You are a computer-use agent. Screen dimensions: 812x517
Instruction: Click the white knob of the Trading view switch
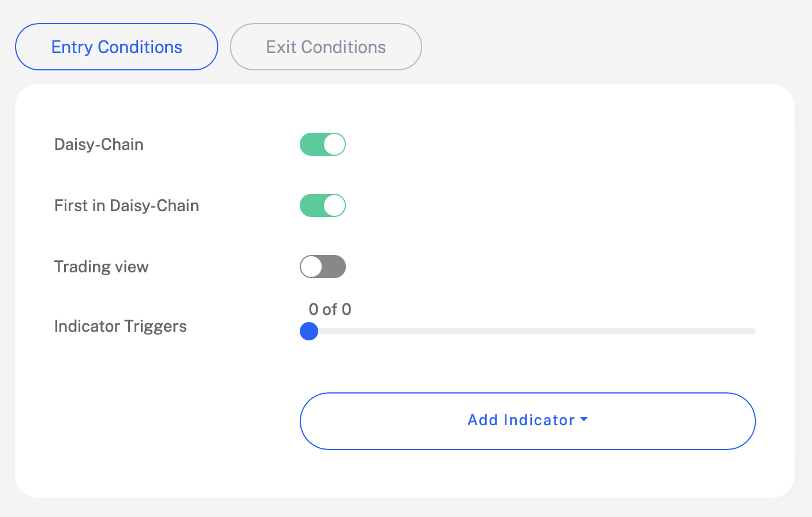[311, 267]
